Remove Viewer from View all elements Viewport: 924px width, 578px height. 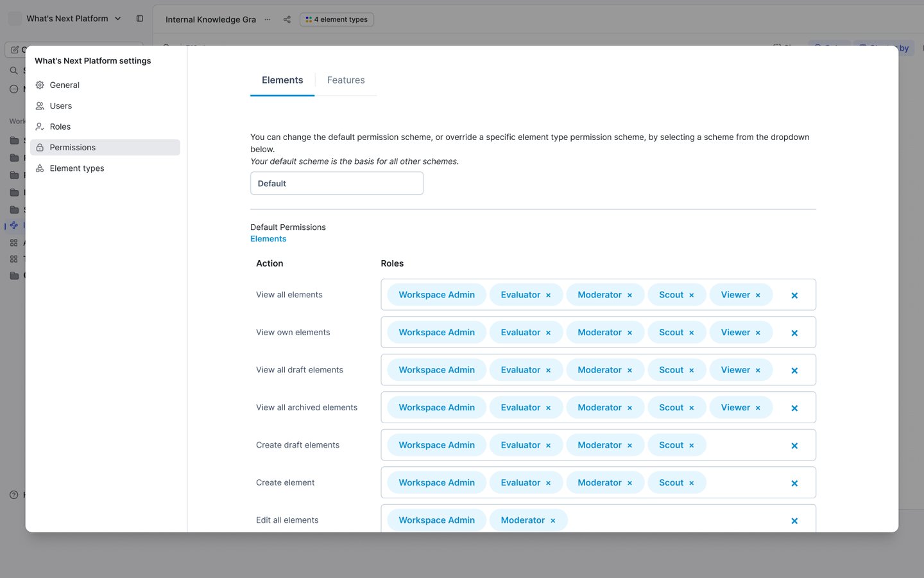pyautogui.click(x=758, y=295)
